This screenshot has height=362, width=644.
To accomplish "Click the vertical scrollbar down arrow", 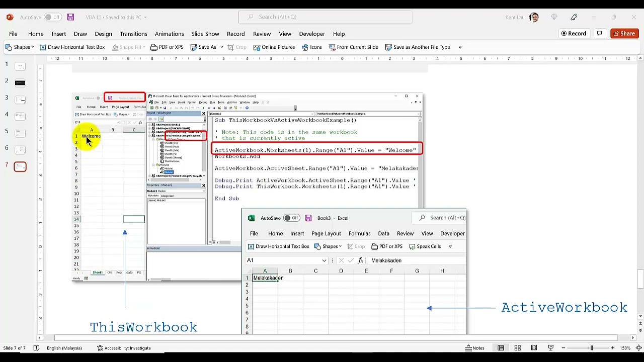I will click(x=640, y=316).
